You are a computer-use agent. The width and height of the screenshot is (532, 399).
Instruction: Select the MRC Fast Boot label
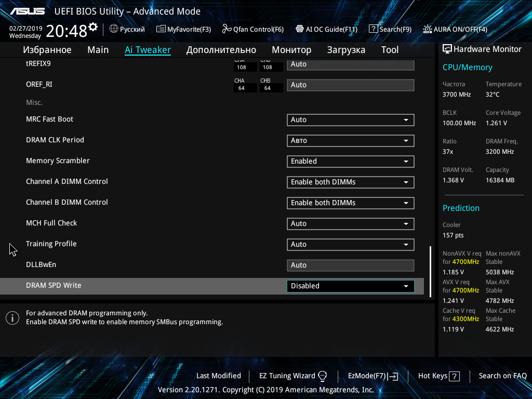point(49,119)
